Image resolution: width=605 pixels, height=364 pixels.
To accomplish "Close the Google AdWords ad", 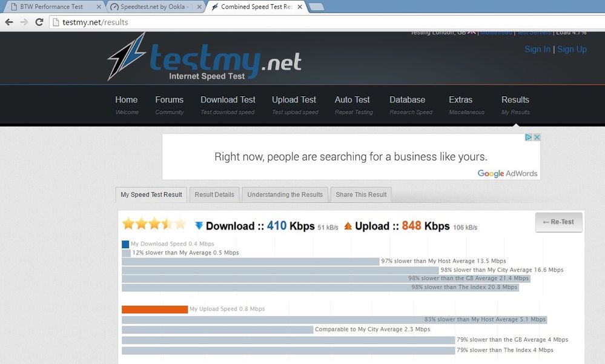I will [x=537, y=137].
